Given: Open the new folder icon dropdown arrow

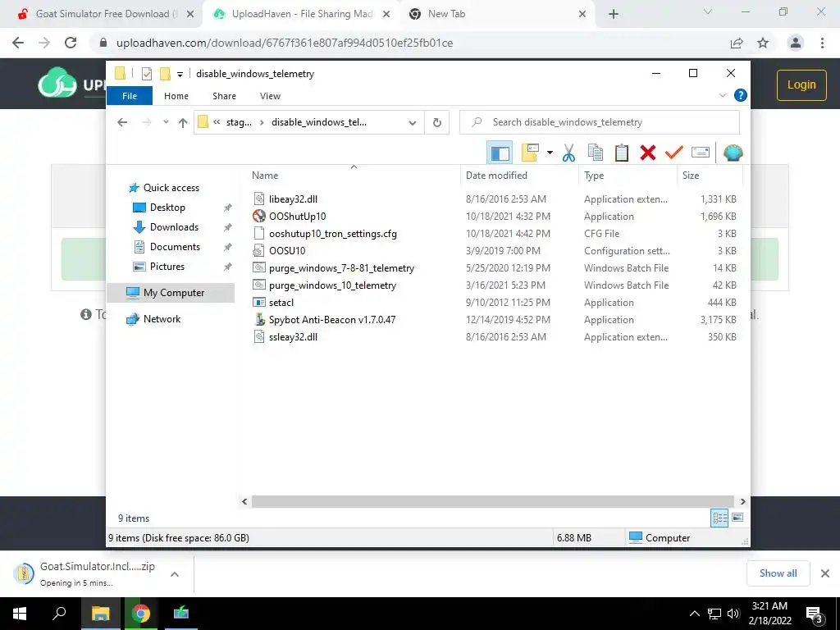Looking at the screenshot, I should pos(550,153).
